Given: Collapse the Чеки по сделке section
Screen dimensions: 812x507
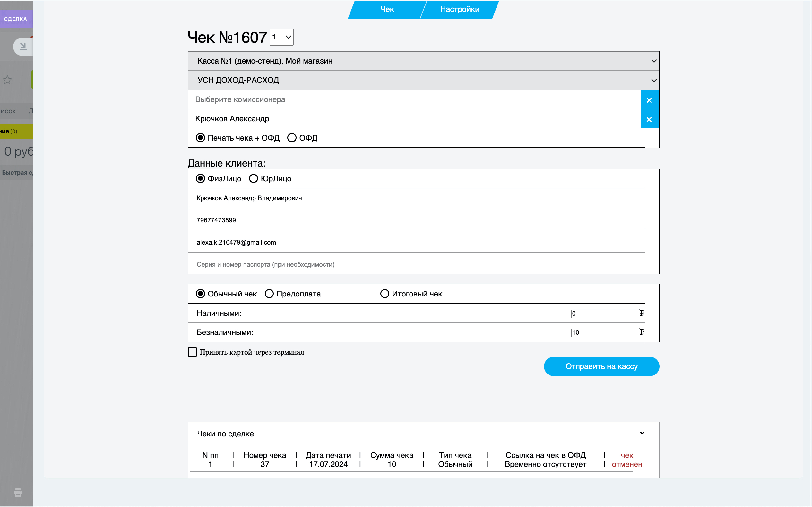Looking at the screenshot, I should [642, 433].
